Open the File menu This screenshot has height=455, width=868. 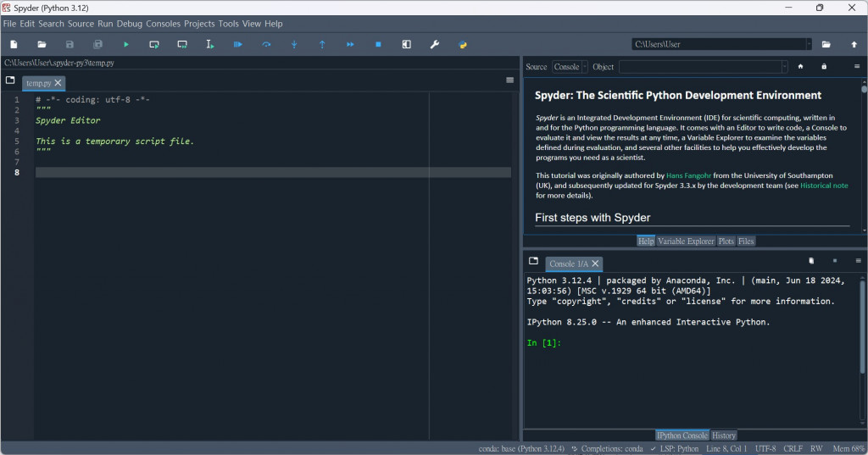(9, 24)
